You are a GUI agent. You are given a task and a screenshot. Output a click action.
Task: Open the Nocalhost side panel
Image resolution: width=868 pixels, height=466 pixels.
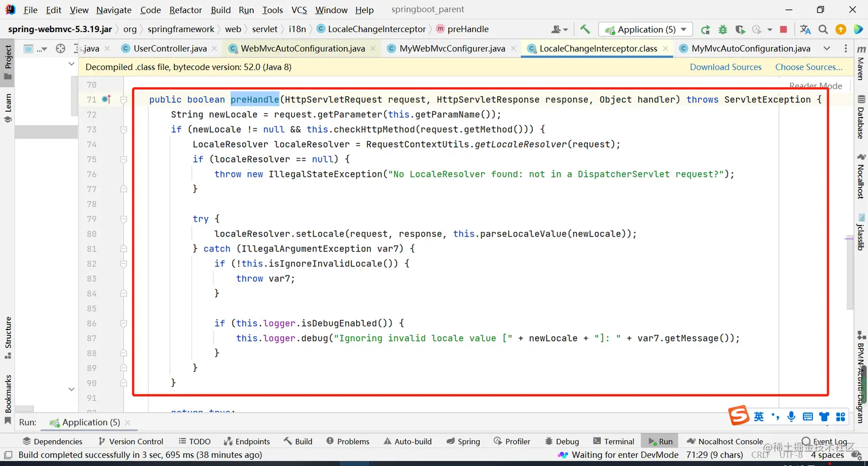click(x=860, y=176)
